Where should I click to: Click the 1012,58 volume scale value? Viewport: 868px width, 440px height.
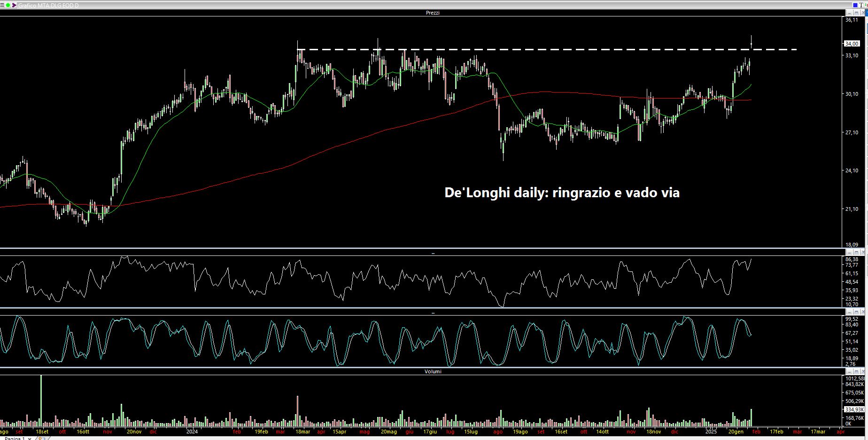click(855, 378)
